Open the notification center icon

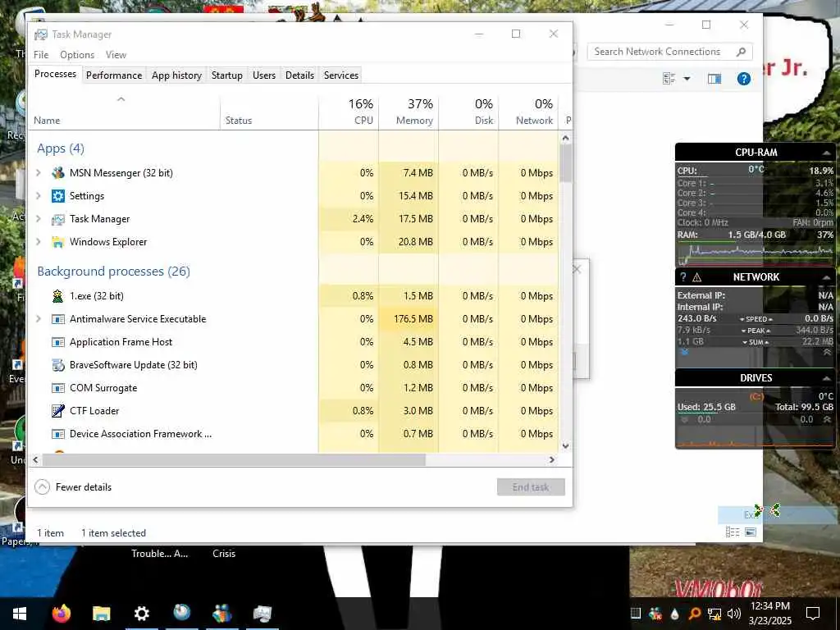tap(813, 614)
